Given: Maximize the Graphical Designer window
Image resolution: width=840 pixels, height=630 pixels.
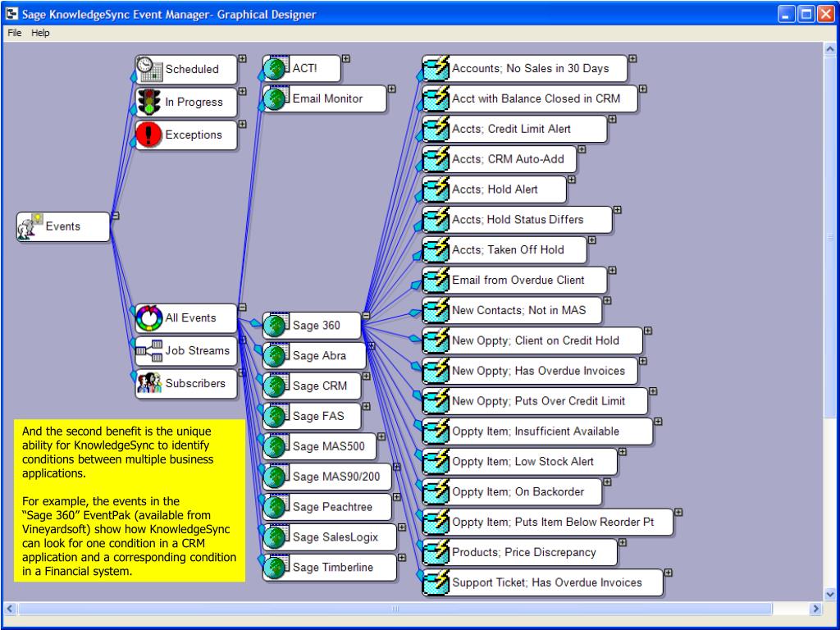Looking at the screenshot, I should pos(806,14).
